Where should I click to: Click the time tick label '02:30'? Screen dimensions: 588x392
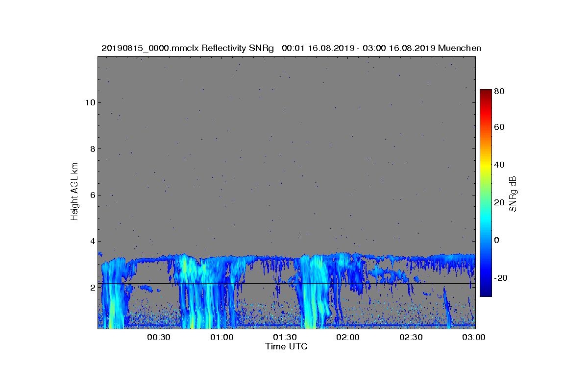[x=411, y=337]
